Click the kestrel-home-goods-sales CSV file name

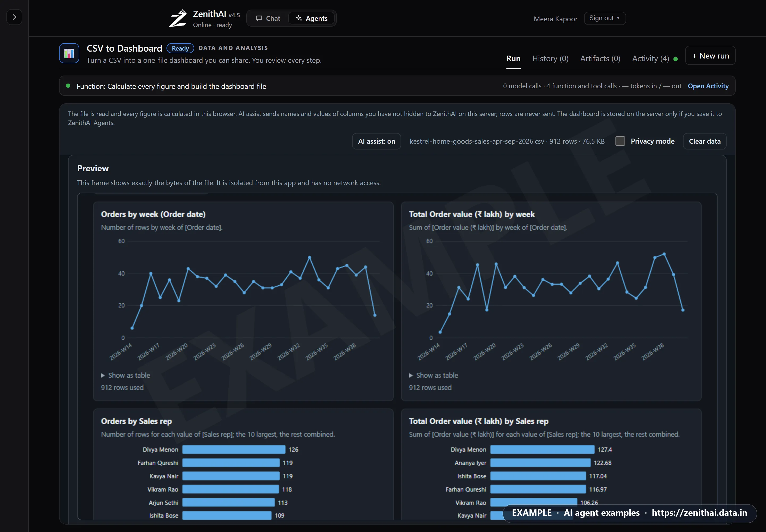click(477, 141)
